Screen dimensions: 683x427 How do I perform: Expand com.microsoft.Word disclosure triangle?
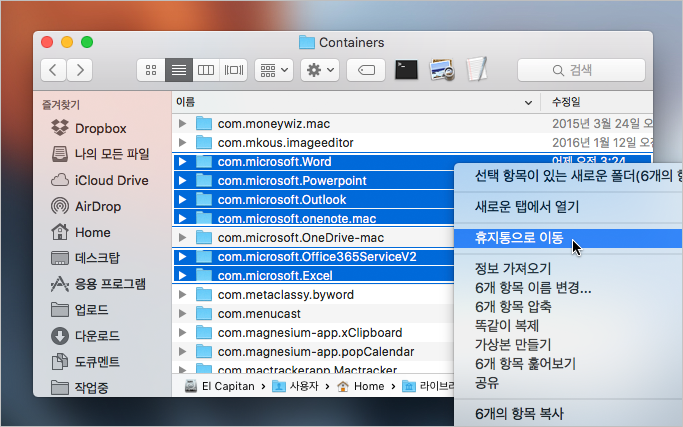(183, 162)
